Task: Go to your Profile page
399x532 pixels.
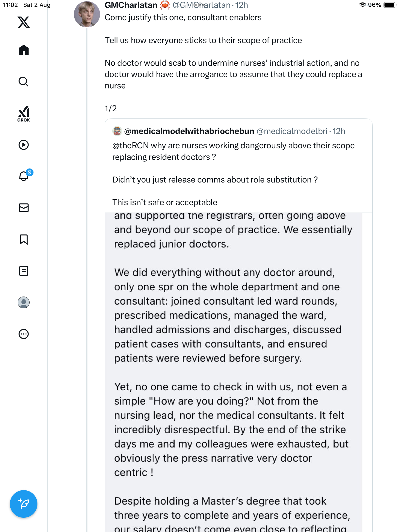Action: 24,302
